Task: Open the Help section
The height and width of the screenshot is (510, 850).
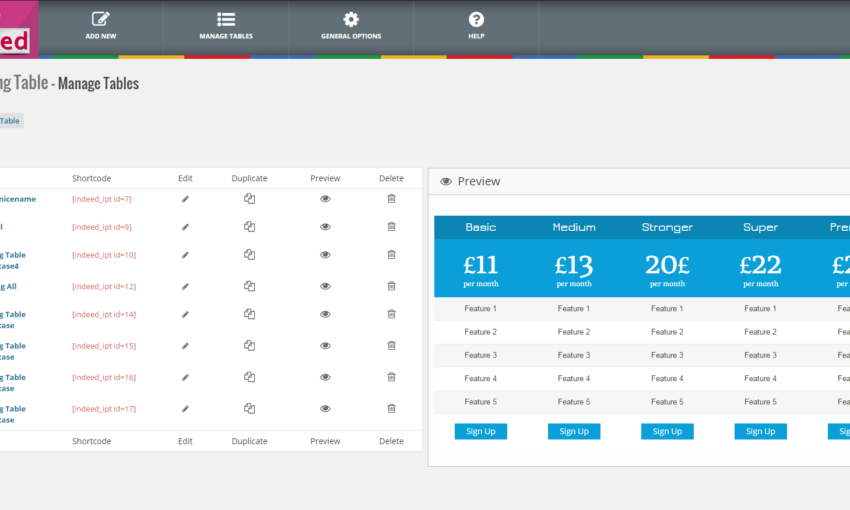Action: pos(476,26)
